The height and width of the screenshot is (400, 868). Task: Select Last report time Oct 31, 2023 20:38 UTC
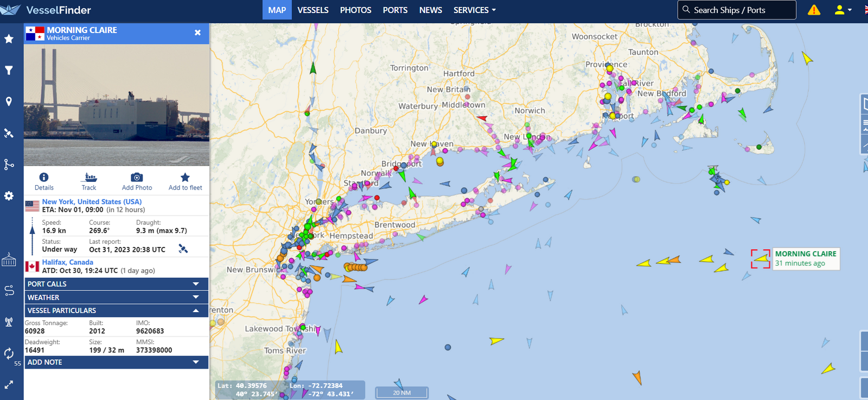(127, 250)
